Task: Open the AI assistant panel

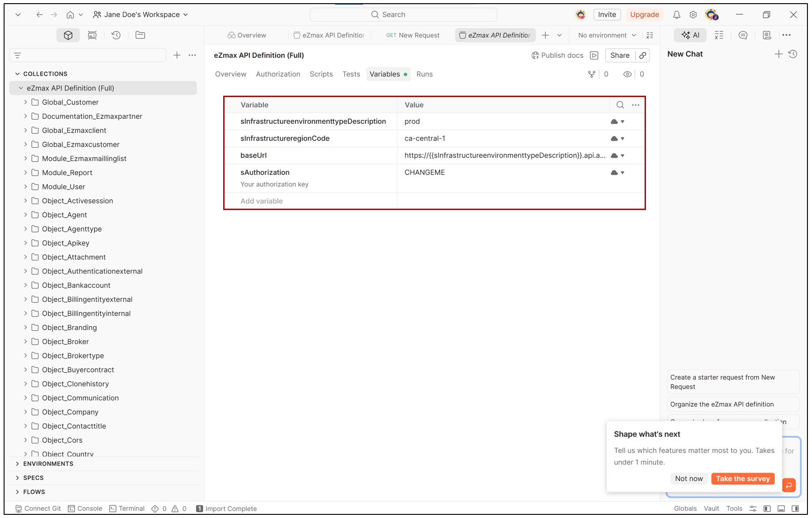Action: [x=690, y=35]
